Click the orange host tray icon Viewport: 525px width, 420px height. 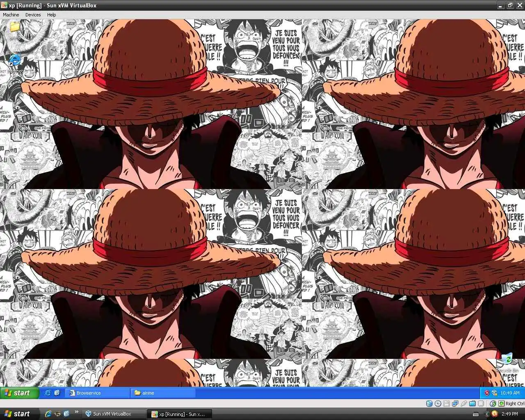pyautogui.click(x=495, y=414)
